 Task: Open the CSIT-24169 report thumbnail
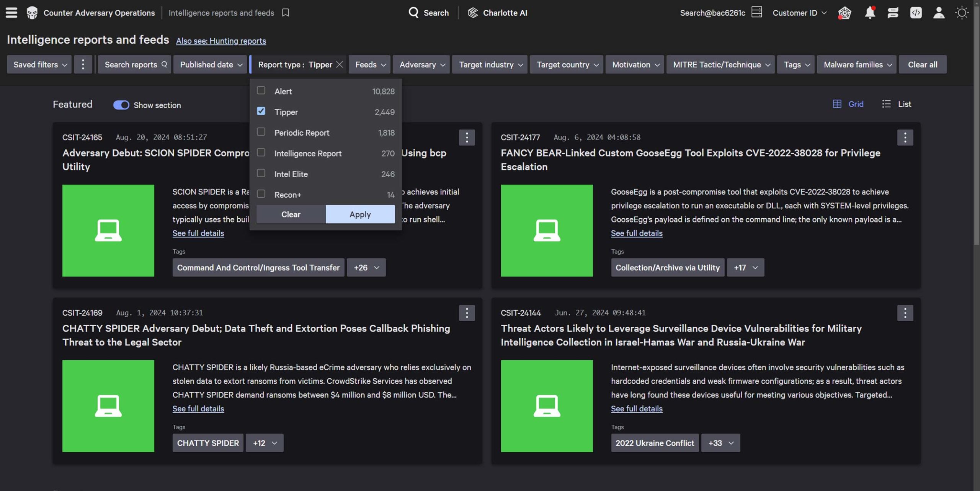108,406
